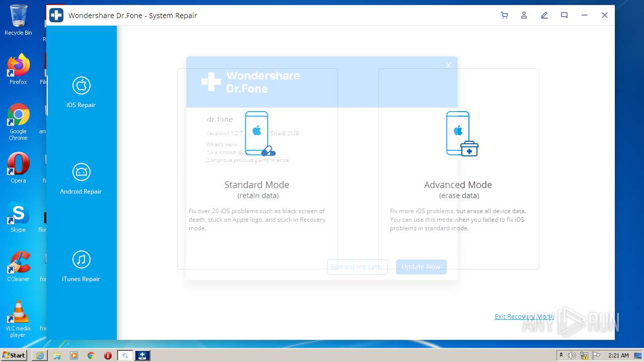Open Recycle Bin desktop icon
The image size is (644, 362).
click(18, 20)
